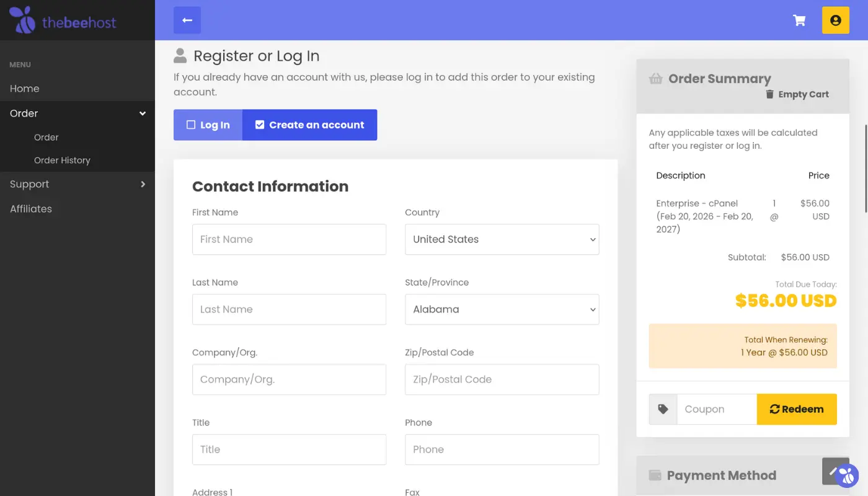Click the coupon tag icon
The height and width of the screenshot is (496, 868).
click(663, 409)
